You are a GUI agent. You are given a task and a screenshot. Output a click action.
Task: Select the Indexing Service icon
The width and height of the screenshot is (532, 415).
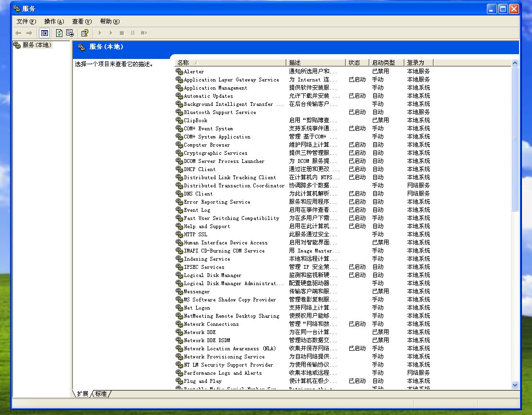[x=179, y=259]
